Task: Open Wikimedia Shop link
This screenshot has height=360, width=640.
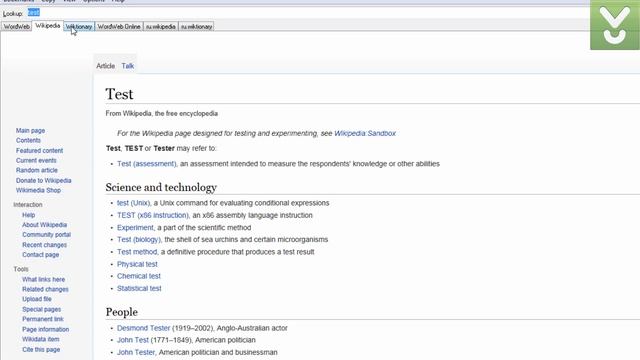Action: 38,190
